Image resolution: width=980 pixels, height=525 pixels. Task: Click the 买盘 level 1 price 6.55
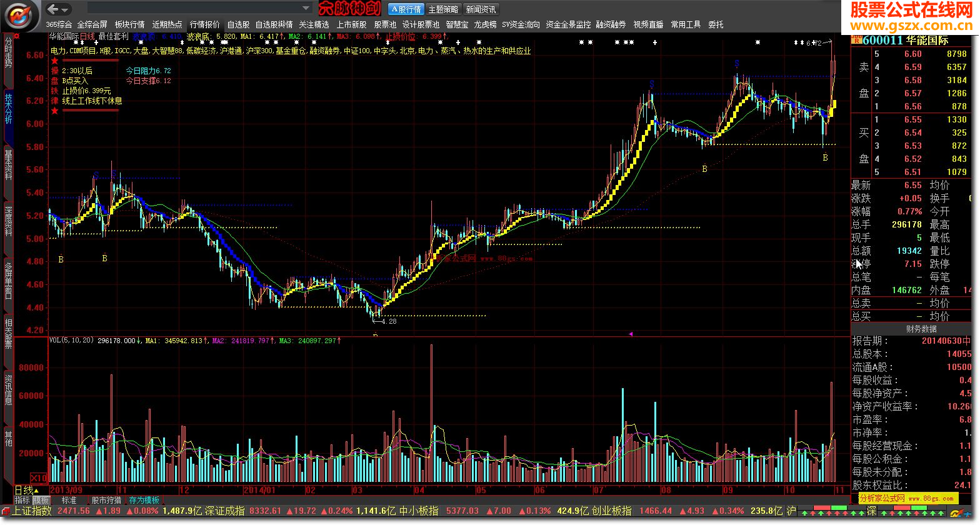tap(912, 120)
